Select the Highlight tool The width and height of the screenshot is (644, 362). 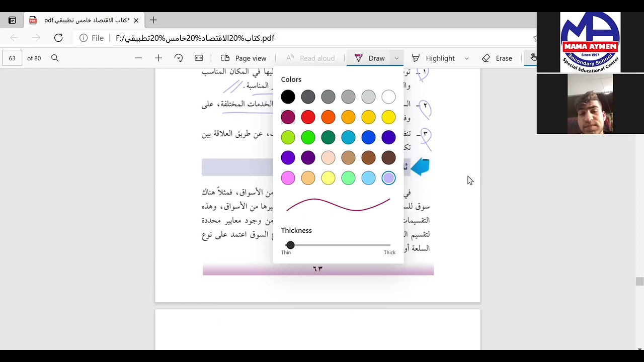pos(433,58)
